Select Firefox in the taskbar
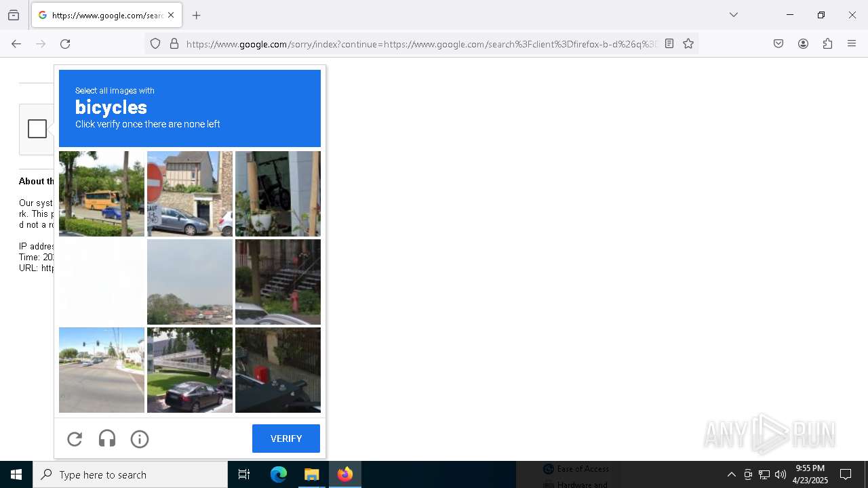 345,474
